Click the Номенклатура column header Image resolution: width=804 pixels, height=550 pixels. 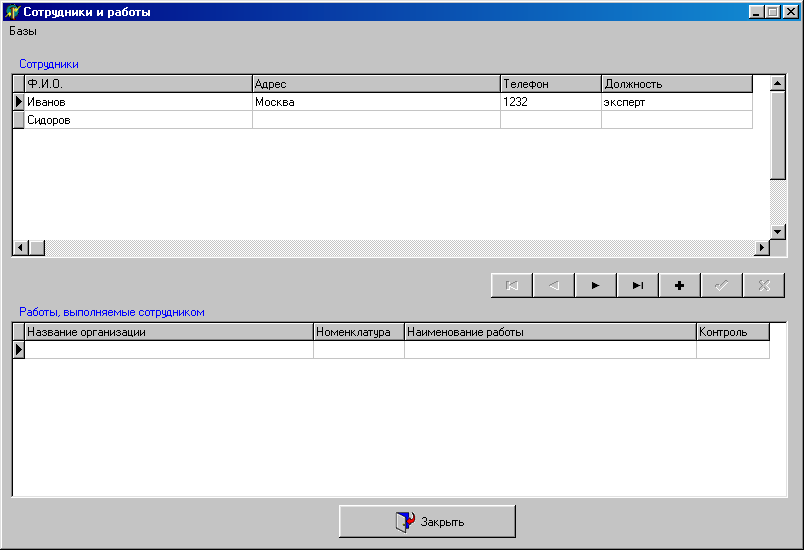359,332
